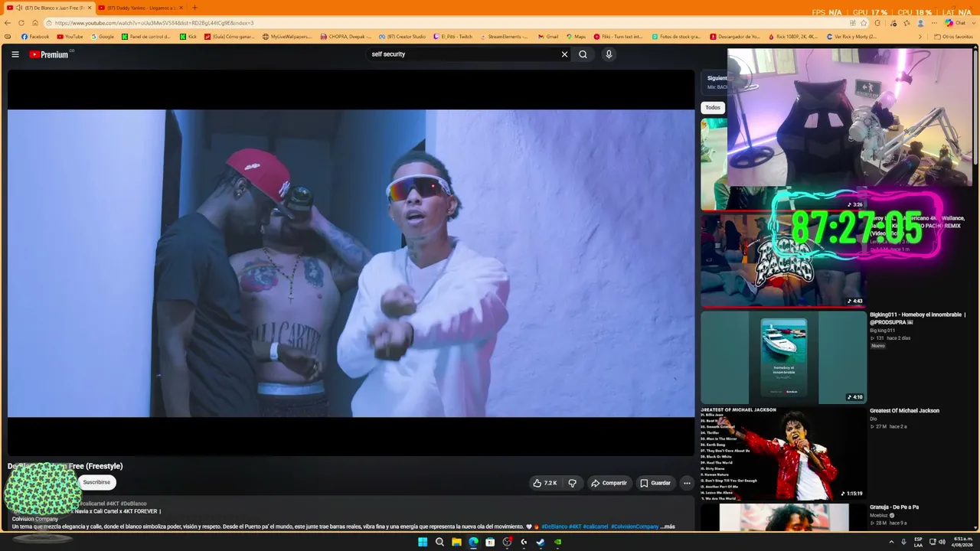The height and width of the screenshot is (551, 980).
Task: Open the Gmail bookmark
Action: click(x=548, y=36)
